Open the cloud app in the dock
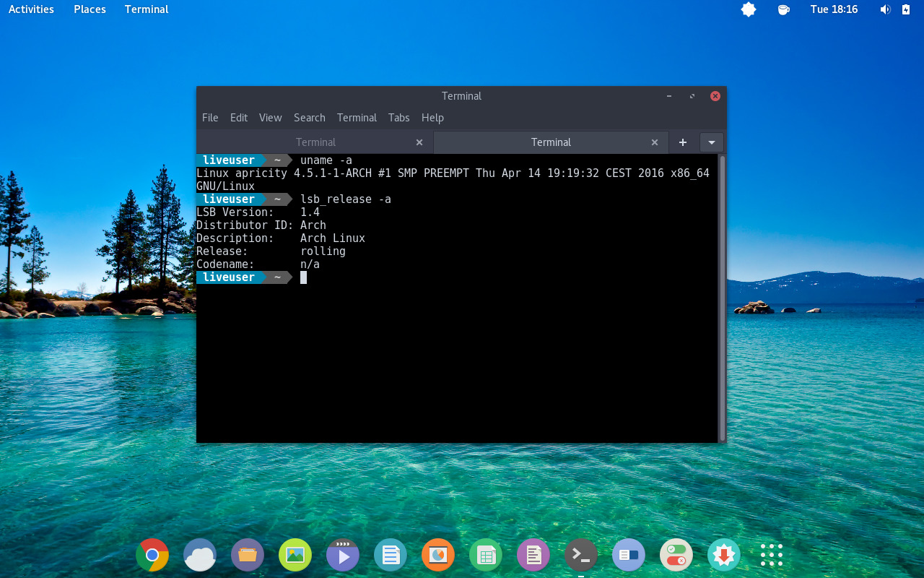 pyautogui.click(x=200, y=555)
